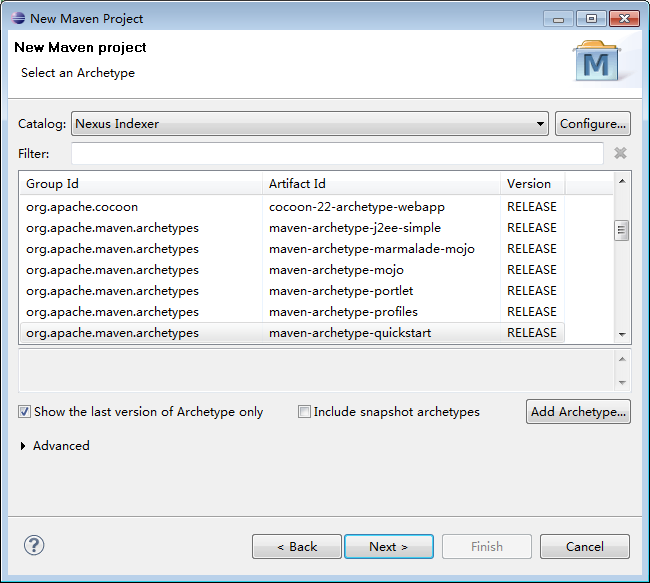Open the Add Archetype... dialog

pos(578,412)
